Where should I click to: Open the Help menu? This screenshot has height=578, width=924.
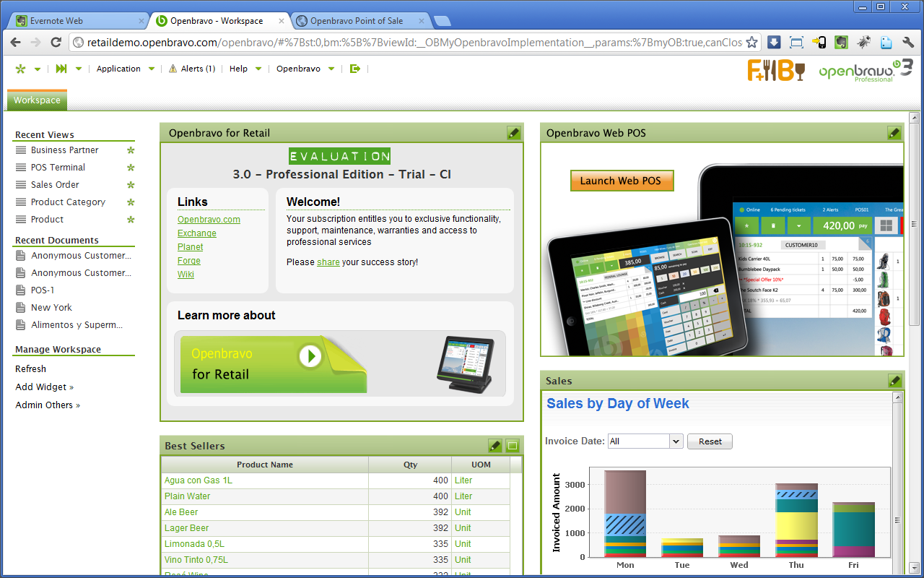click(x=238, y=69)
